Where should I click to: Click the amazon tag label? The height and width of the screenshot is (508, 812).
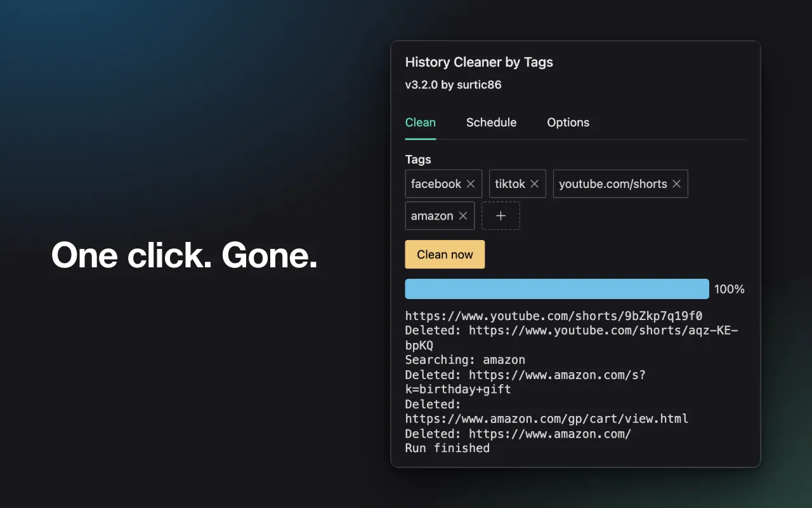tap(432, 216)
